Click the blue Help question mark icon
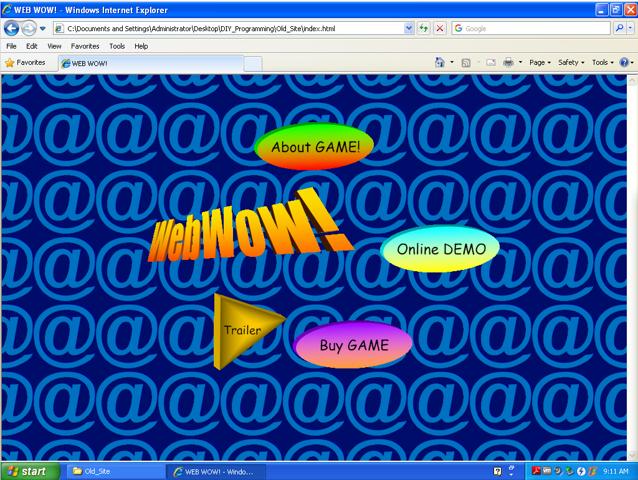This screenshot has width=638, height=480. pyautogui.click(x=624, y=62)
